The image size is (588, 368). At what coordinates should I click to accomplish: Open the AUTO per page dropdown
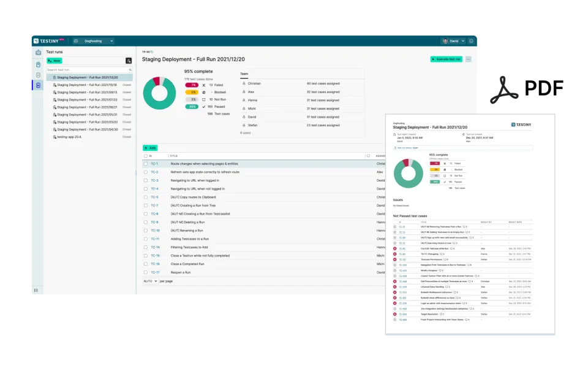click(151, 281)
